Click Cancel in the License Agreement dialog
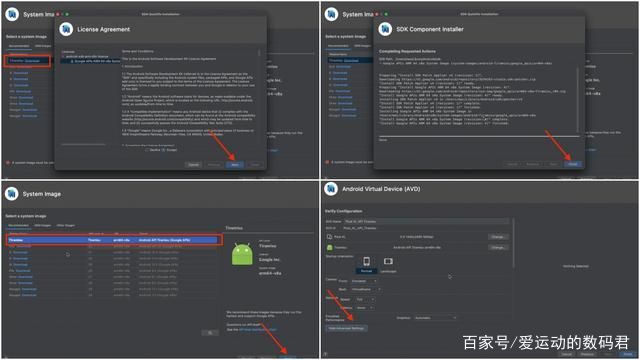Screen dimensions: 640x360 pyautogui.click(x=193, y=164)
